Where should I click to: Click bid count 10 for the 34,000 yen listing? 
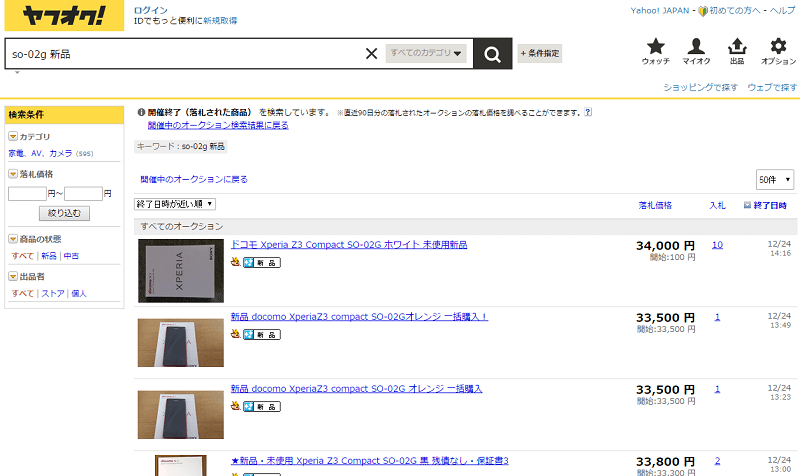(x=717, y=245)
